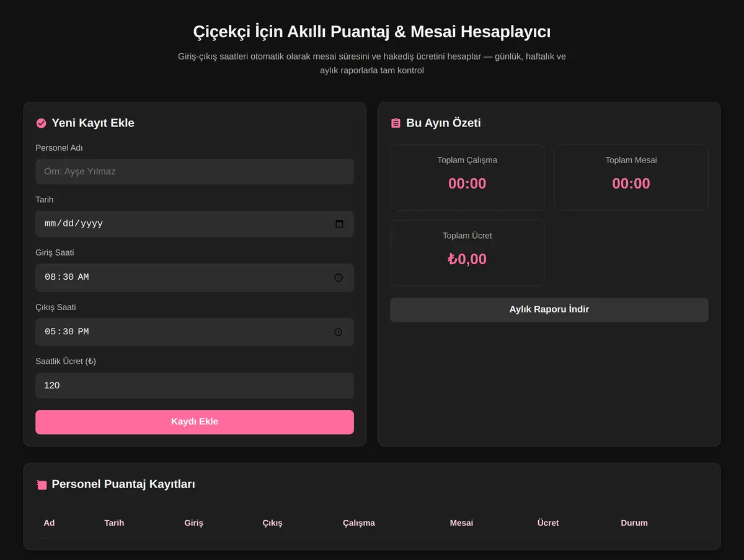Click the page title Çiçekçi İçin Akıllı Puantaj
The height and width of the screenshot is (560, 744).
372,32
